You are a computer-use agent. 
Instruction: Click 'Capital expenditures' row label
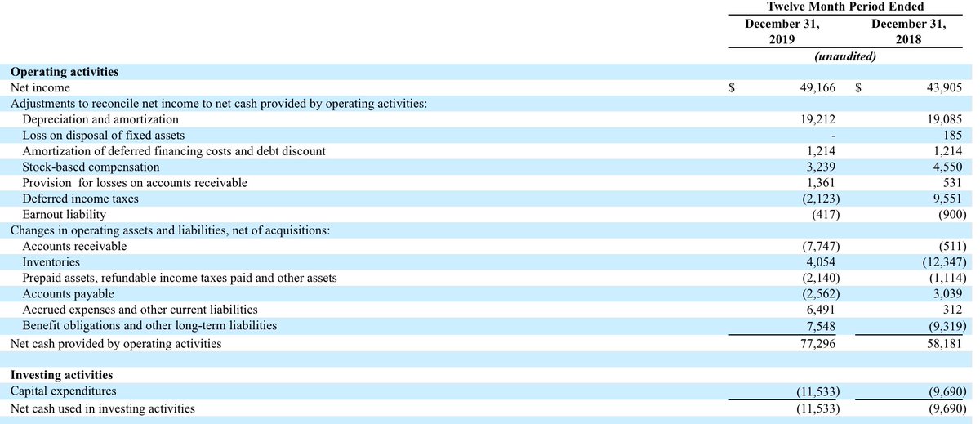[63, 391]
